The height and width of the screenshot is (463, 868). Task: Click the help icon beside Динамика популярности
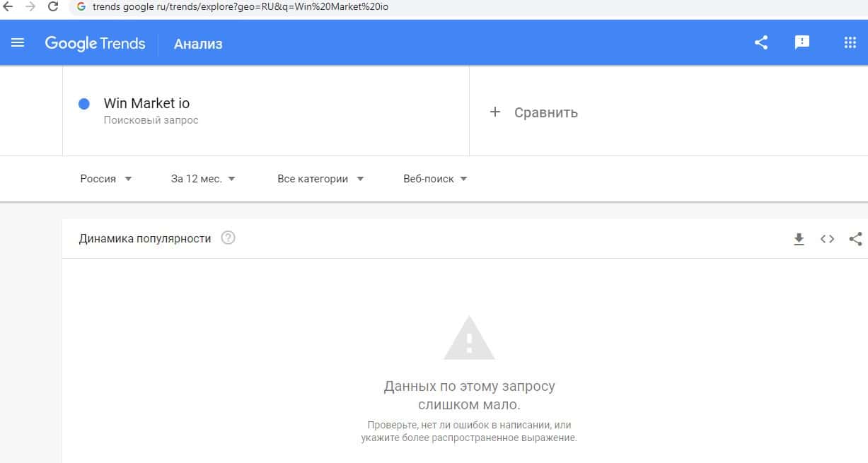pyautogui.click(x=228, y=238)
